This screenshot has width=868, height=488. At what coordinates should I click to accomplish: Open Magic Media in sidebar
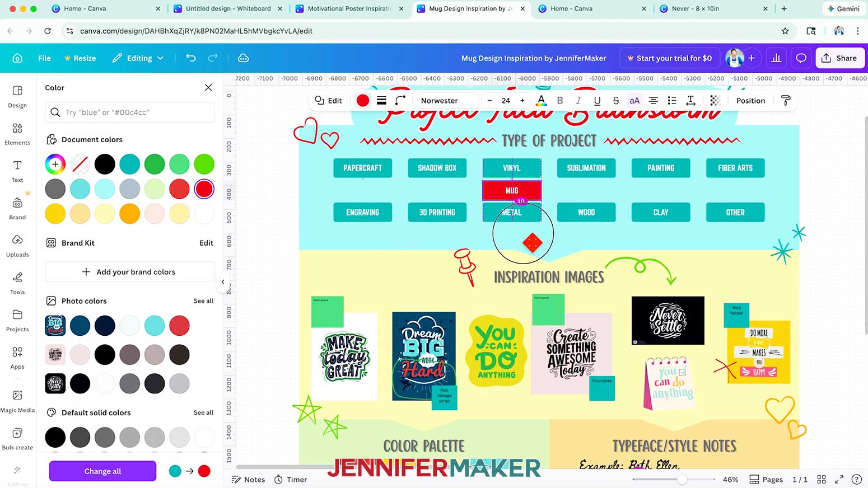point(17,401)
